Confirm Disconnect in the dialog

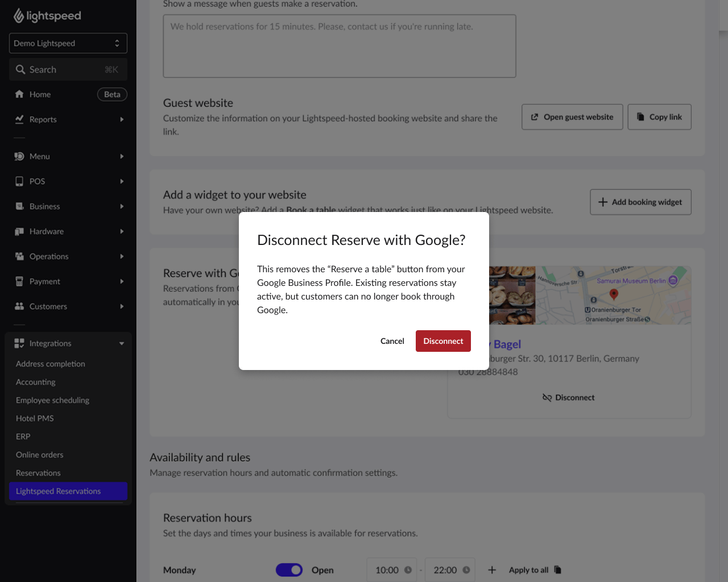click(x=443, y=341)
